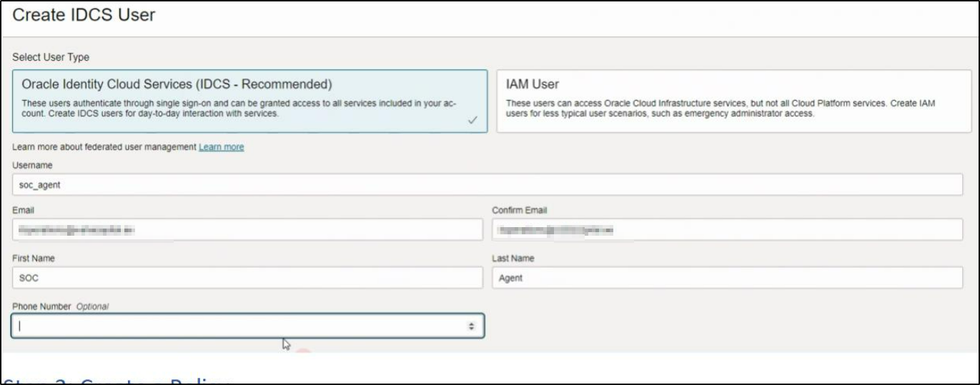Click the Email input field
Screen dimensions: 980x385
click(x=247, y=230)
